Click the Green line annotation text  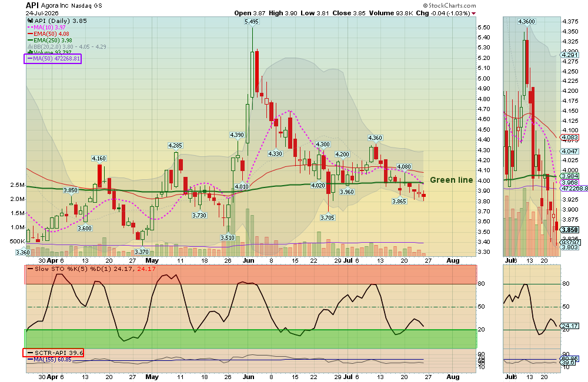tap(452, 180)
